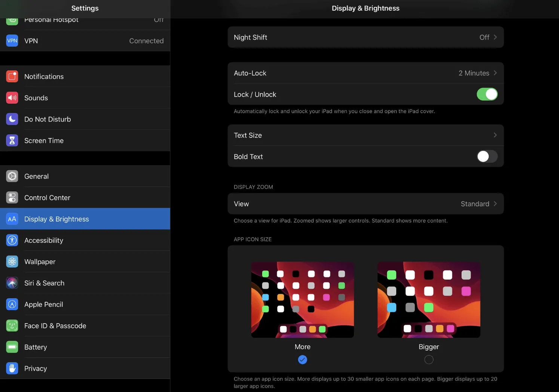This screenshot has width=559, height=392.
Task: Open Notifications settings
Action: click(x=85, y=76)
